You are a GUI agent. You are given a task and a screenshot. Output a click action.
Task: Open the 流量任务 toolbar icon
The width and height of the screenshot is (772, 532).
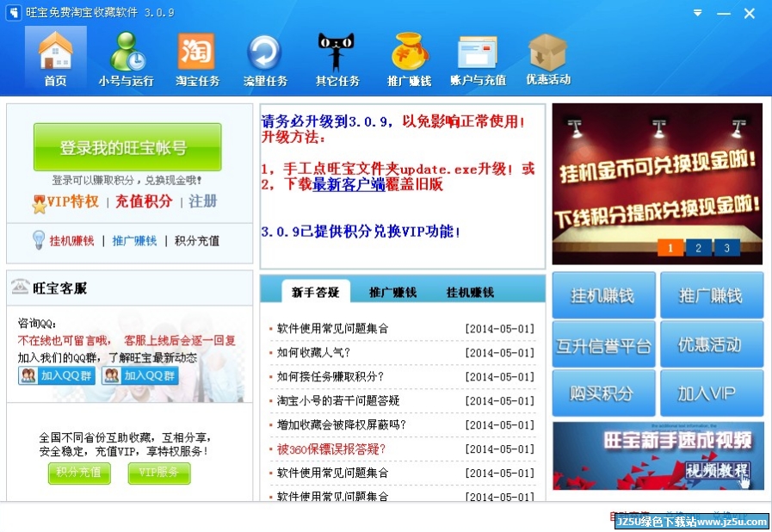tap(265, 59)
